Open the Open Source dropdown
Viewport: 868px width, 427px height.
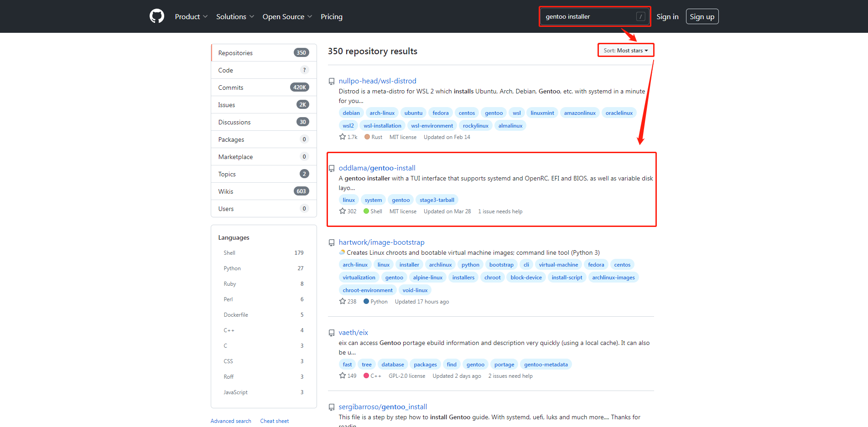click(x=287, y=16)
